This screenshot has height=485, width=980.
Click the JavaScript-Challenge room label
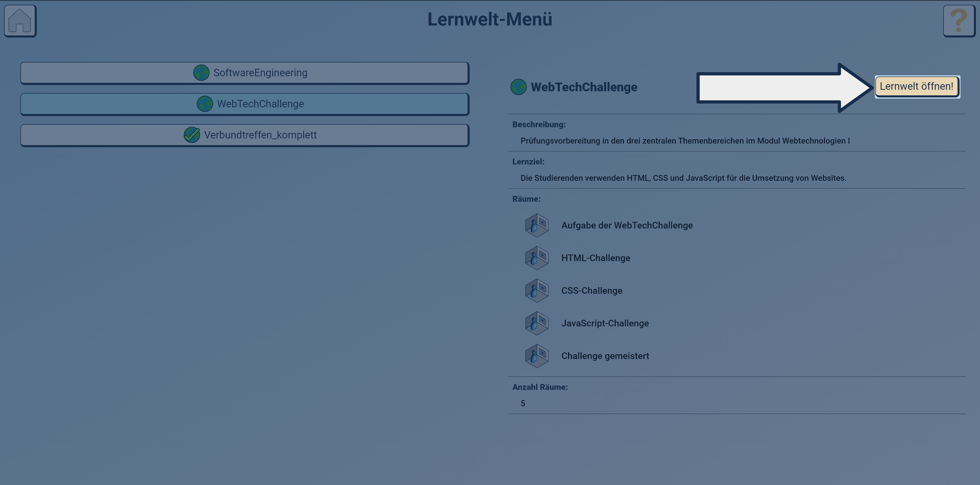[605, 323]
